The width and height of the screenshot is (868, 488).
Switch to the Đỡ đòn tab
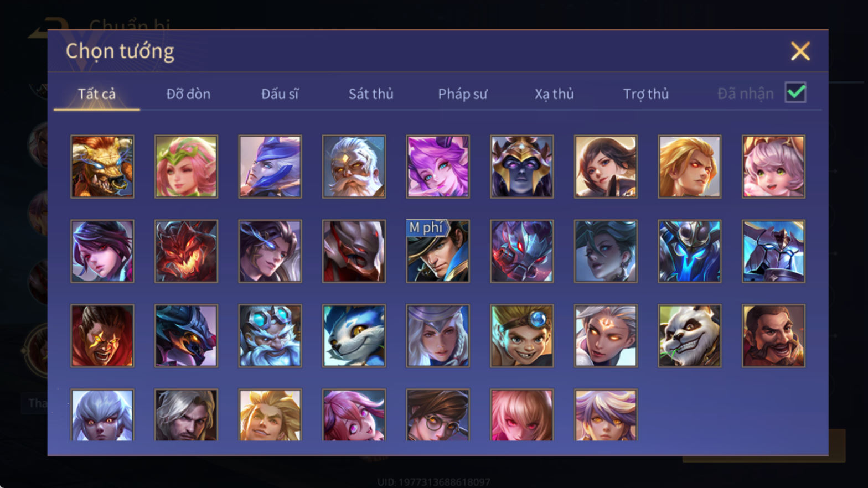(x=188, y=94)
